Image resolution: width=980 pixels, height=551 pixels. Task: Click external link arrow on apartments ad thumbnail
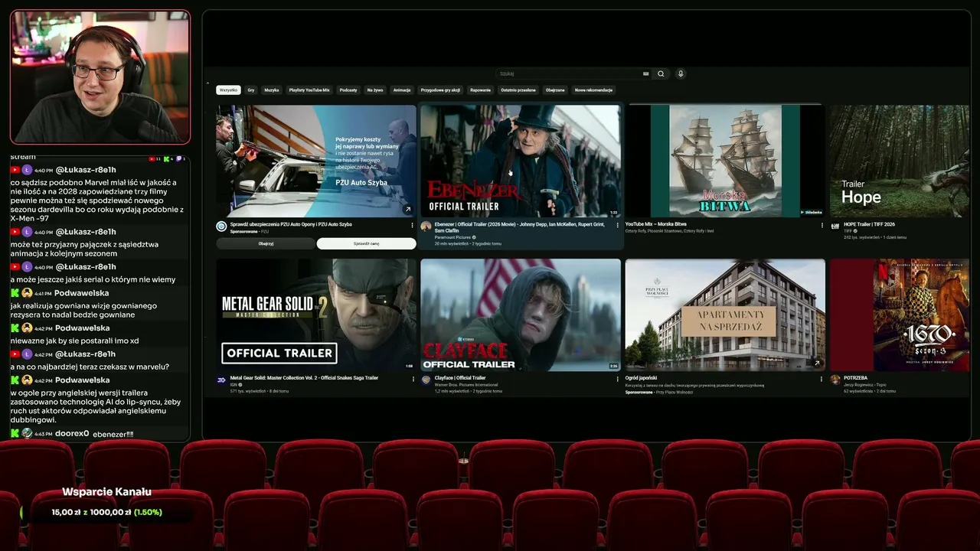coord(817,363)
